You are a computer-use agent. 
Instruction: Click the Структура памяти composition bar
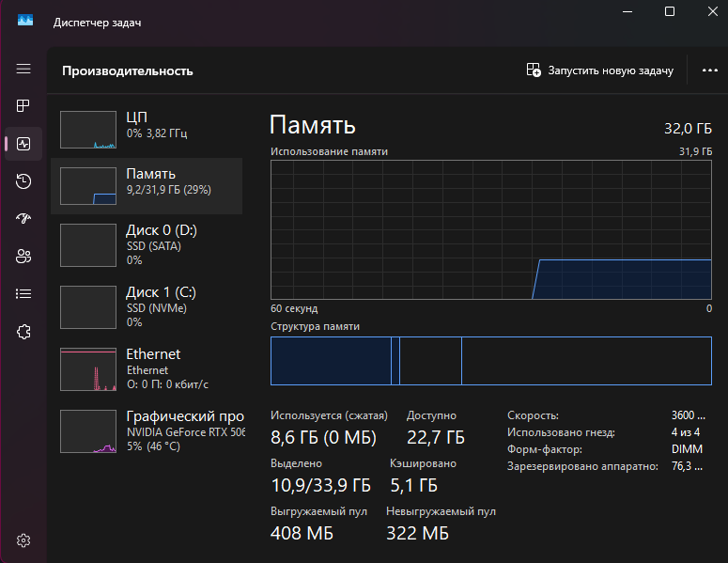[490, 361]
